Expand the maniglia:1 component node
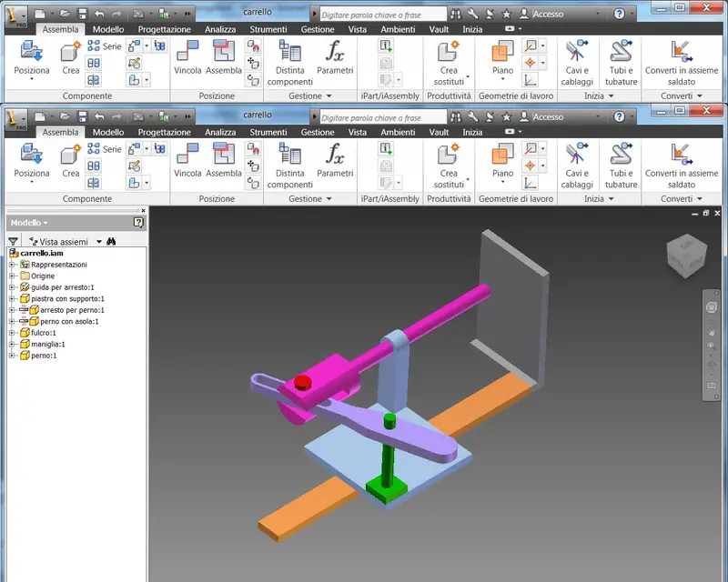 pyautogui.click(x=12, y=344)
